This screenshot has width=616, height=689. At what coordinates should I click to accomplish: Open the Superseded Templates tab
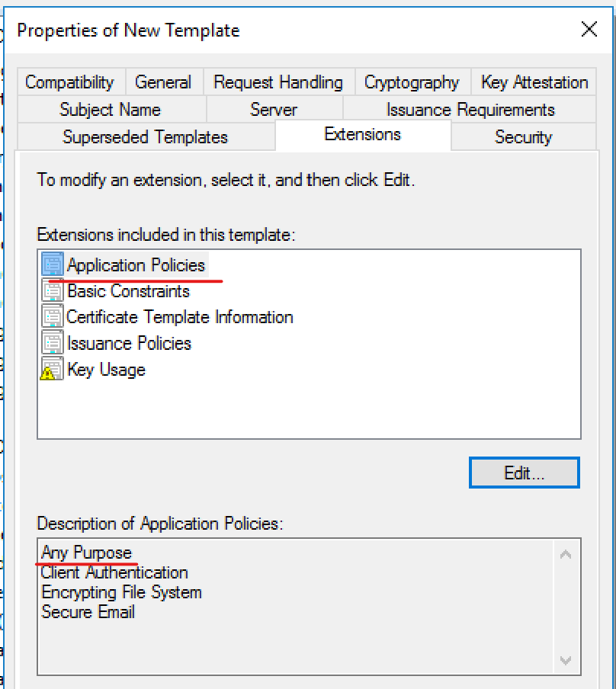[x=145, y=137]
